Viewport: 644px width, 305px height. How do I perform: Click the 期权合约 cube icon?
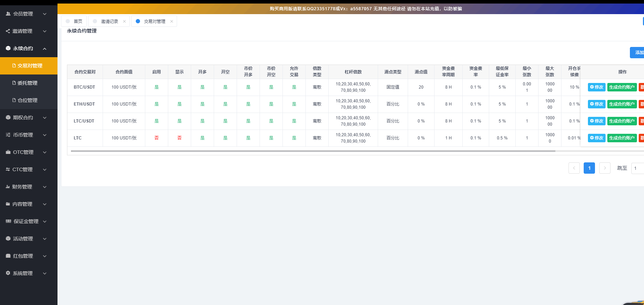(8, 118)
